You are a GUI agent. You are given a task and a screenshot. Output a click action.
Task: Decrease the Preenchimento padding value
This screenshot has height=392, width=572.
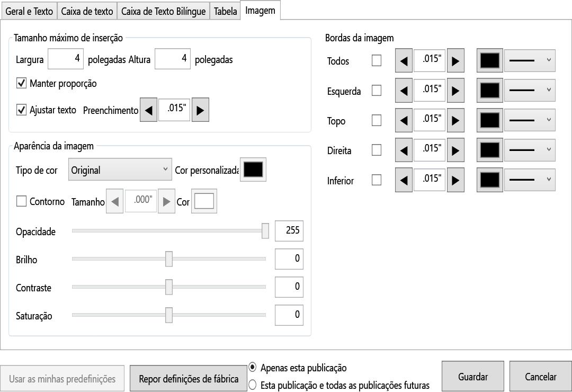pyautogui.click(x=148, y=110)
